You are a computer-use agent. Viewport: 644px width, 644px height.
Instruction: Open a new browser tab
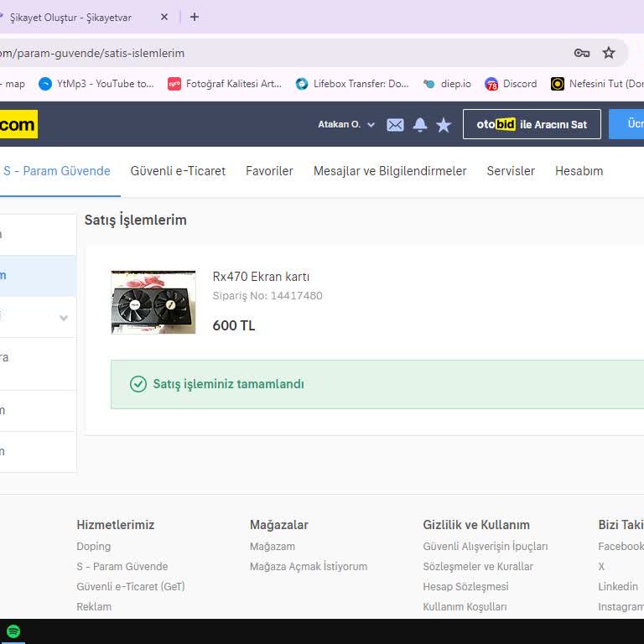(195, 17)
